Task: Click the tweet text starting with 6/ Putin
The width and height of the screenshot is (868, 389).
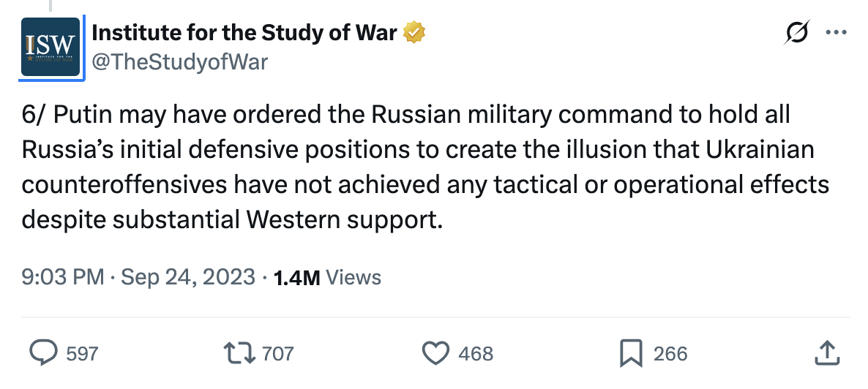Action: point(425,167)
